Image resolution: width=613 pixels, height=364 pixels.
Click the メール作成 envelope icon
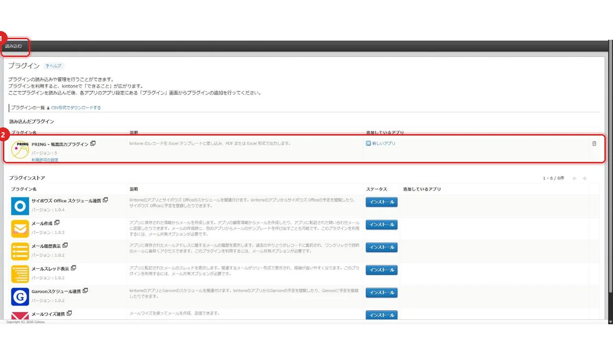tap(20, 228)
